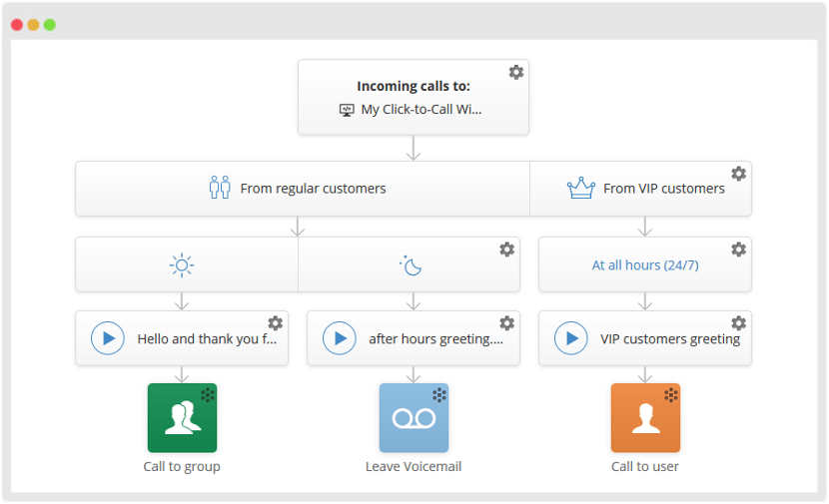Open gear on VIP customers greeting block

click(x=738, y=322)
